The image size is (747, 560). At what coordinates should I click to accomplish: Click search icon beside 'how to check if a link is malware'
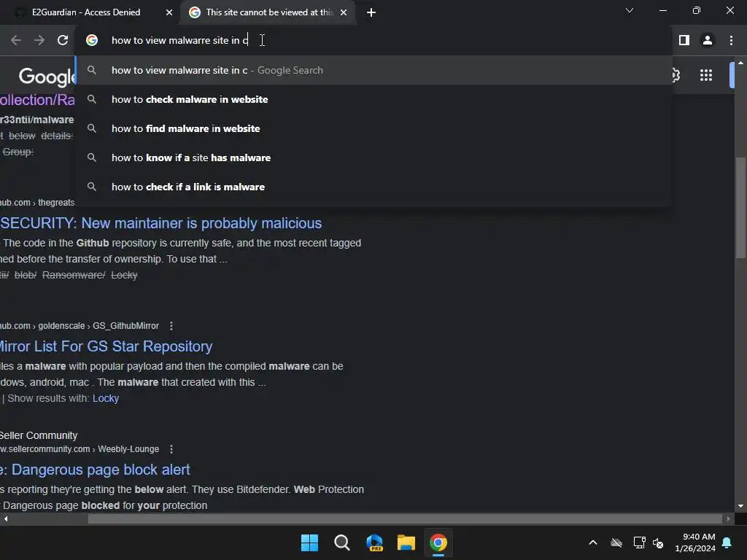[92, 187]
